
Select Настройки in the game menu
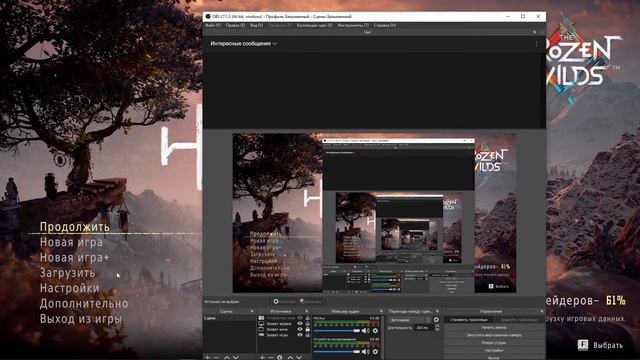(69, 288)
